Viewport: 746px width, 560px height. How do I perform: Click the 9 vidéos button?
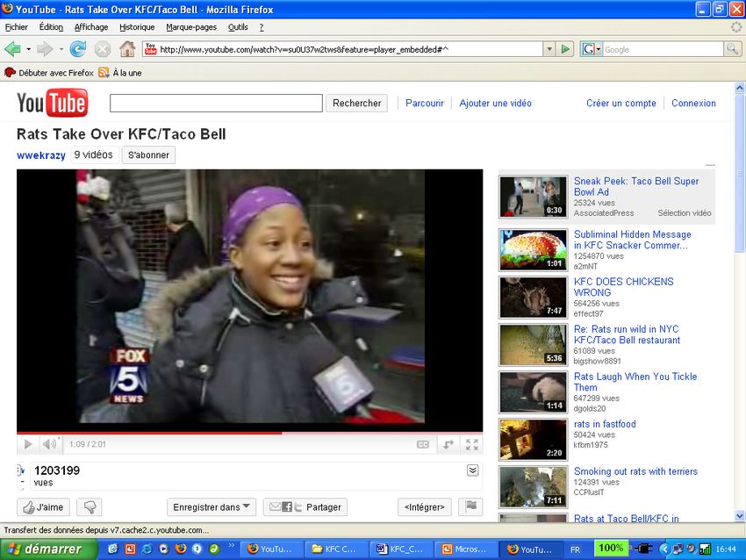pos(94,155)
